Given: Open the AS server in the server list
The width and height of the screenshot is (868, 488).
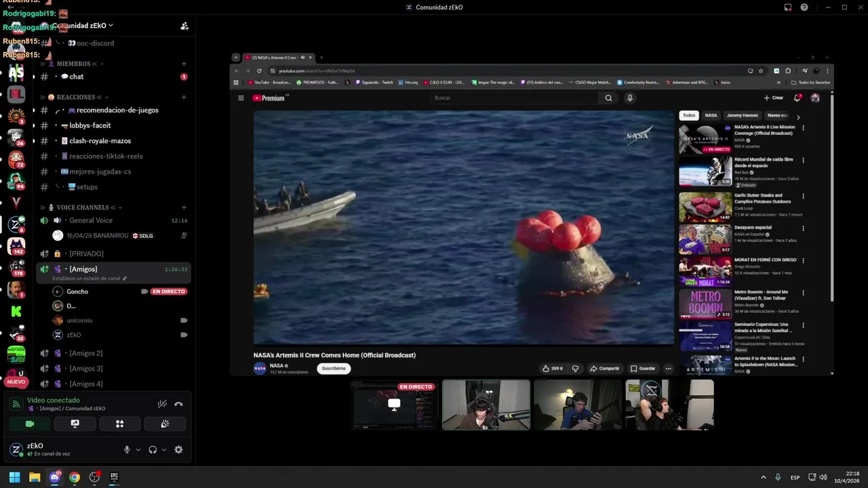Looking at the screenshot, I should click(x=16, y=73).
